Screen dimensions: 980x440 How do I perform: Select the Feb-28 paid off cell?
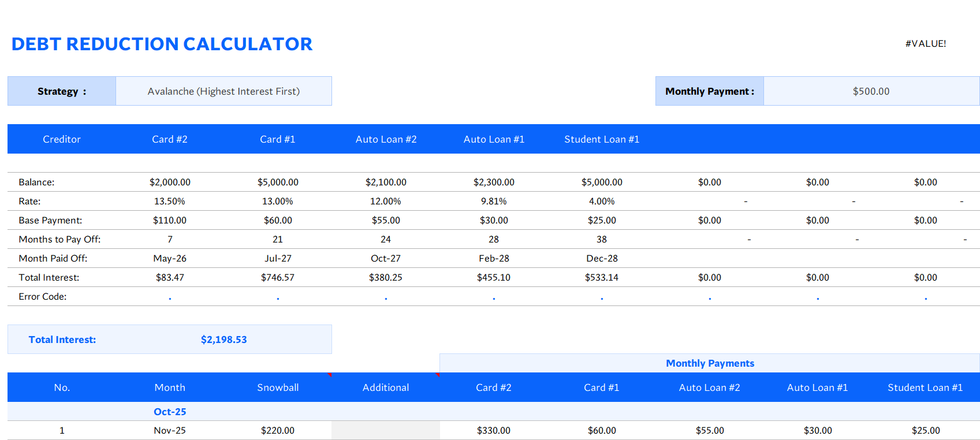pyautogui.click(x=494, y=258)
